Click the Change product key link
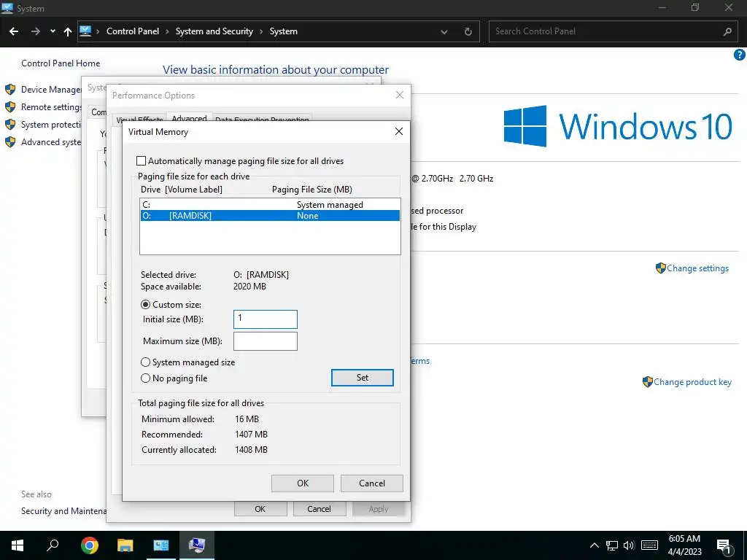This screenshot has height=560, width=747. [x=692, y=382]
